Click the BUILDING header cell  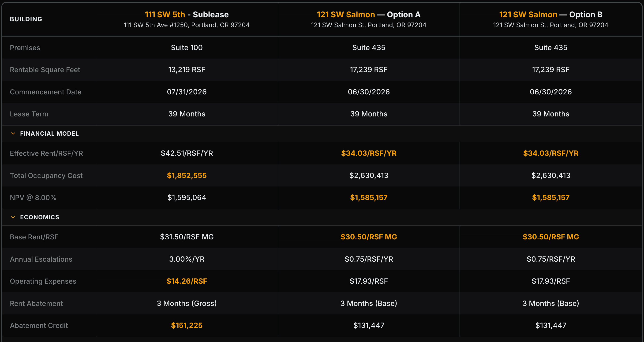point(26,19)
